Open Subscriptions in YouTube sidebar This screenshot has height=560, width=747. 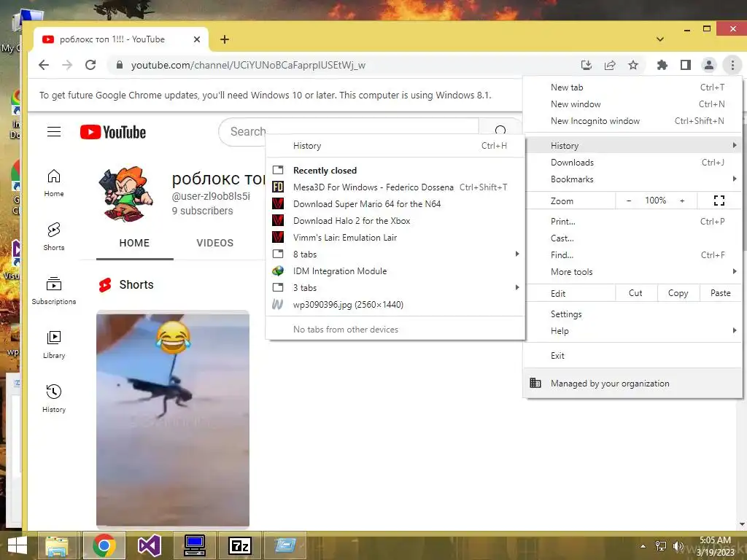coord(54,290)
